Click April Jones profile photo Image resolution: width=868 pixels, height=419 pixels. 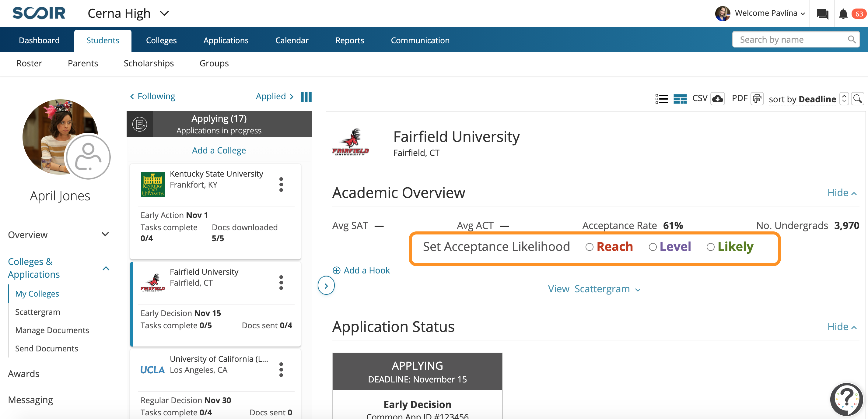pyautogui.click(x=60, y=137)
